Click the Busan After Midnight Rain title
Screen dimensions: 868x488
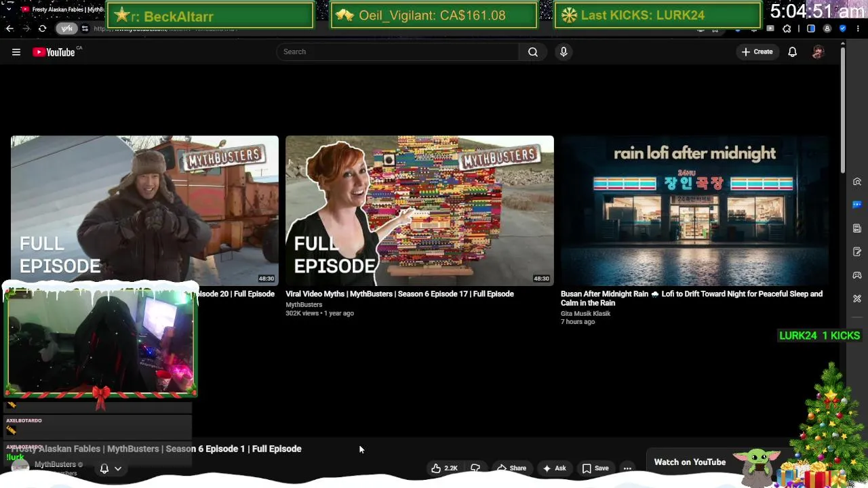[x=692, y=298]
